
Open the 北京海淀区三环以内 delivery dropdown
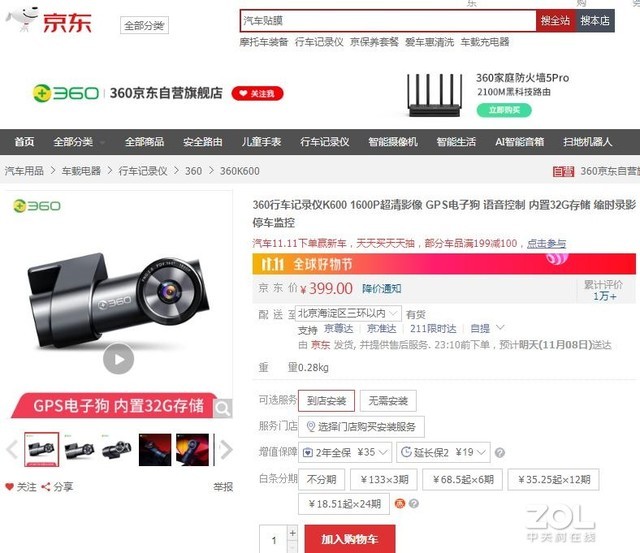click(x=348, y=313)
